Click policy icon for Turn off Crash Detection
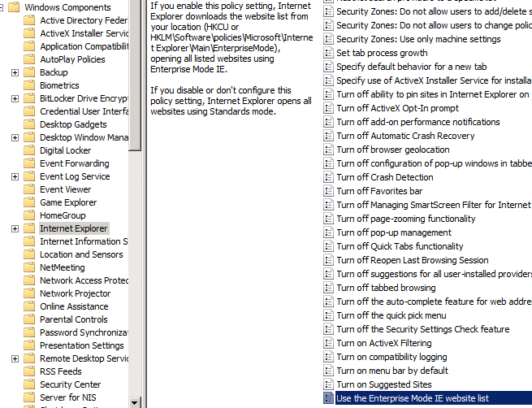This screenshot has width=532, height=408. point(328,177)
